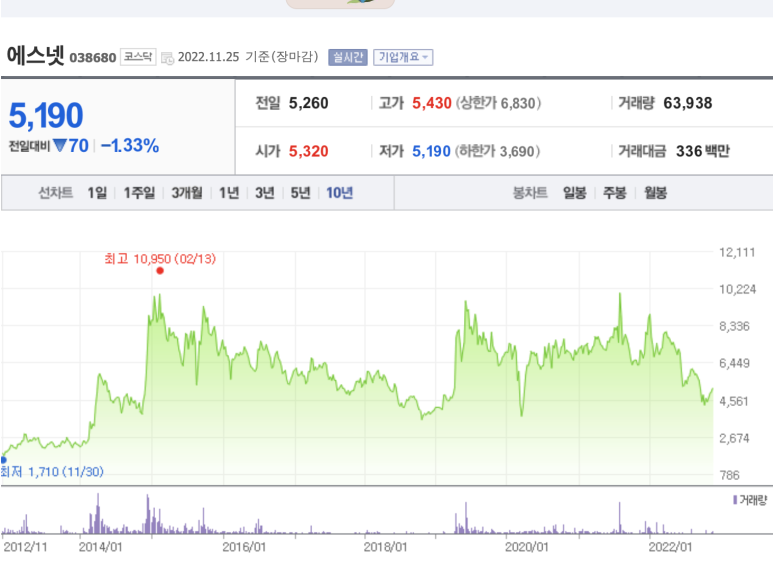
Task: Select the 10년 chart period
Action: [x=340, y=193]
